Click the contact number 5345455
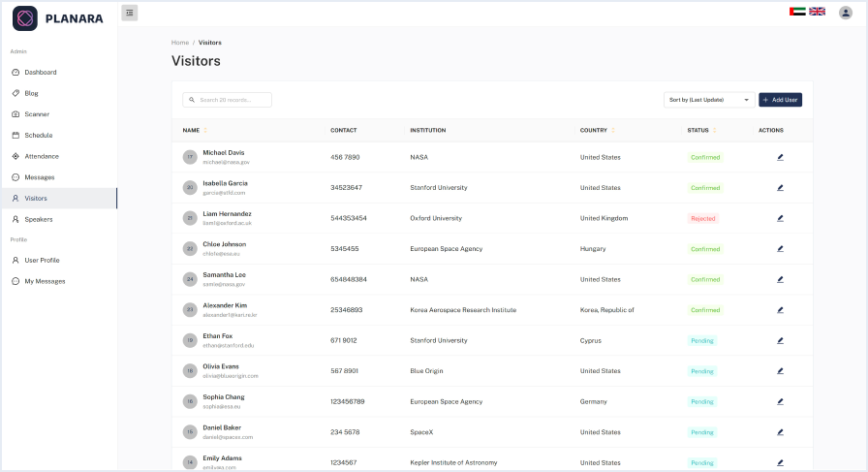The image size is (868, 472). click(x=344, y=249)
